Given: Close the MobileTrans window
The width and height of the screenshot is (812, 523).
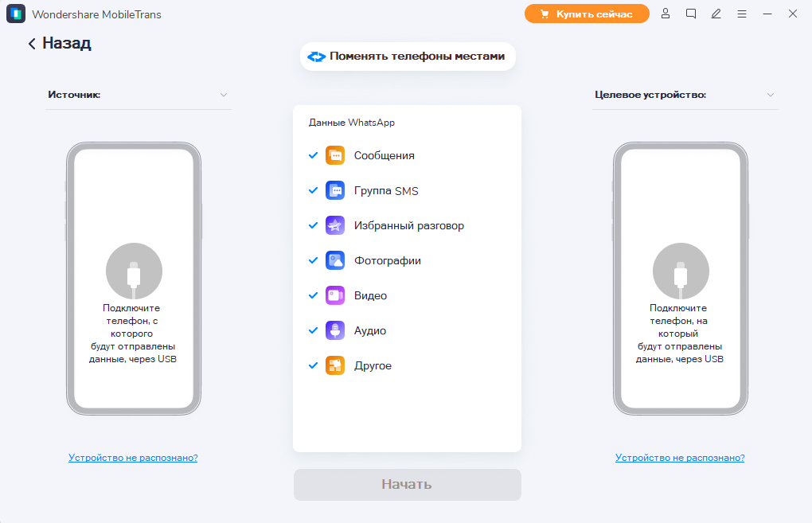Looking at the screenshot, I should (x=793, y=14).
